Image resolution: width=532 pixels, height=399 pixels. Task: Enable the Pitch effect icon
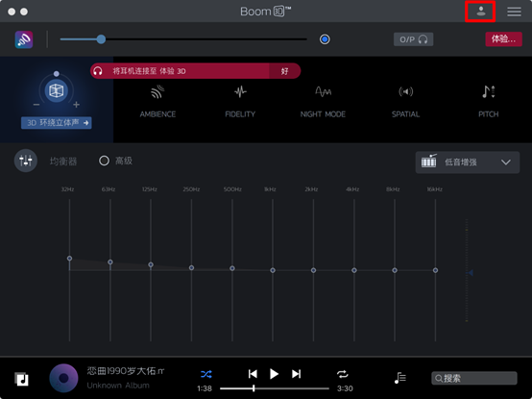pos(489,91)
